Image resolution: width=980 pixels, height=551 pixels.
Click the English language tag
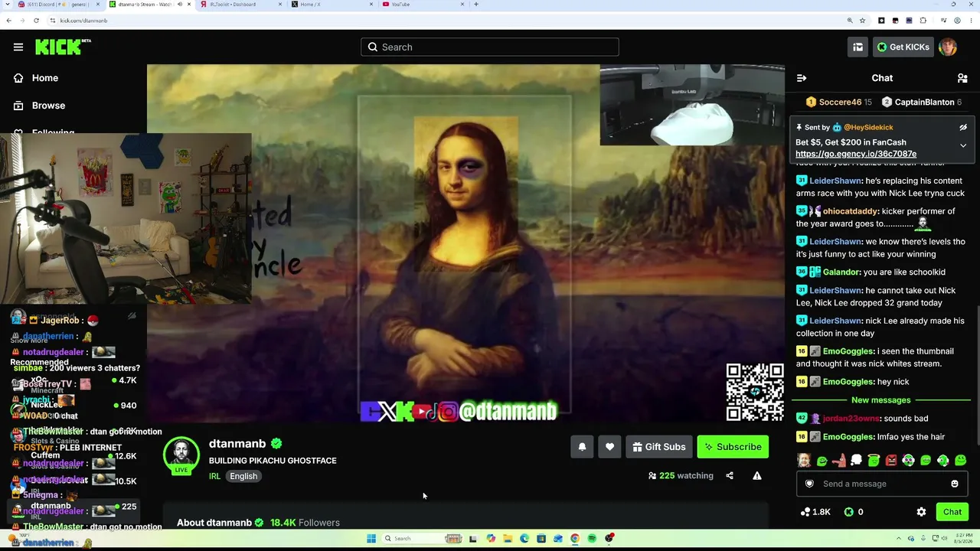[243, 476]
